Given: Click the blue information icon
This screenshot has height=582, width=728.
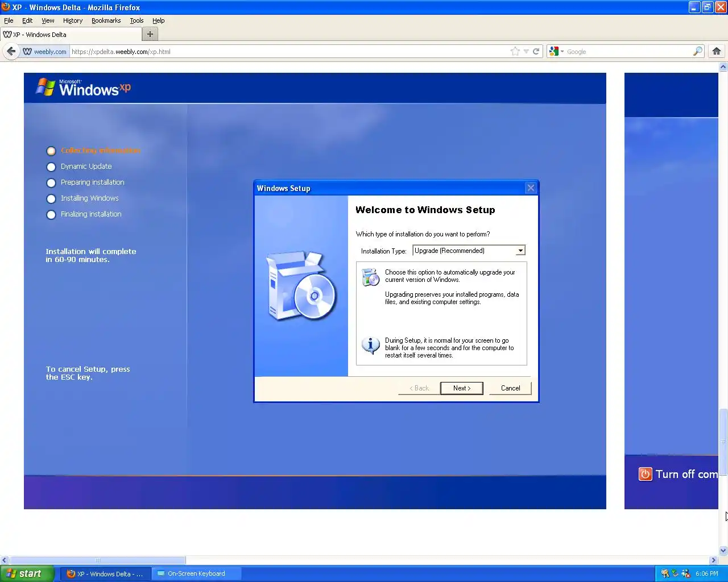Looking at the screenshot, I should click(370, 344).
